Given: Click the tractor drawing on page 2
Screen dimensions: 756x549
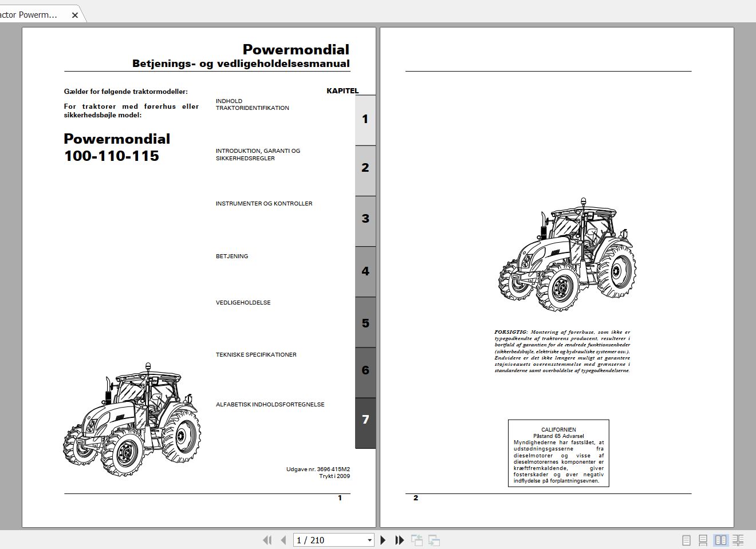Looking at the screenshot, I should click(x=567, y=254).
